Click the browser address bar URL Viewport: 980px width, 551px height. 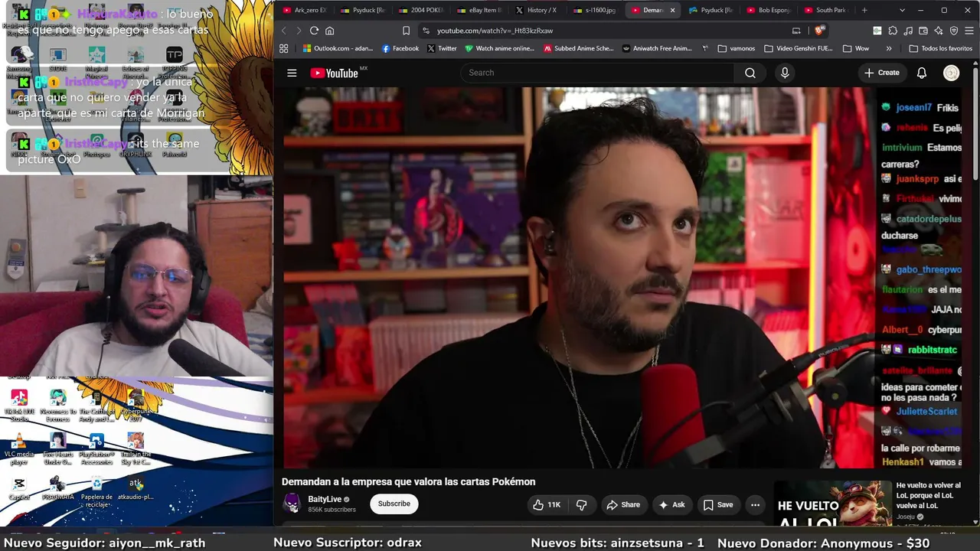(495, 31)
